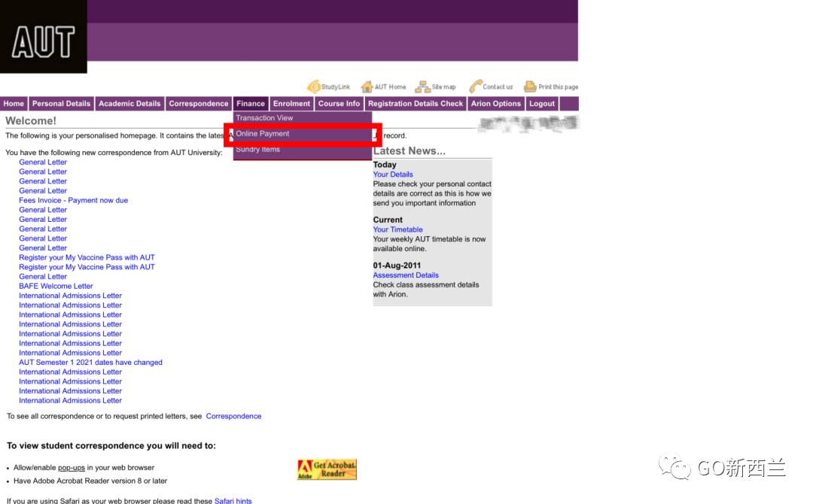Click the Contact us phone icon
The width and height of the screenshot is (813, 504).
476,86
